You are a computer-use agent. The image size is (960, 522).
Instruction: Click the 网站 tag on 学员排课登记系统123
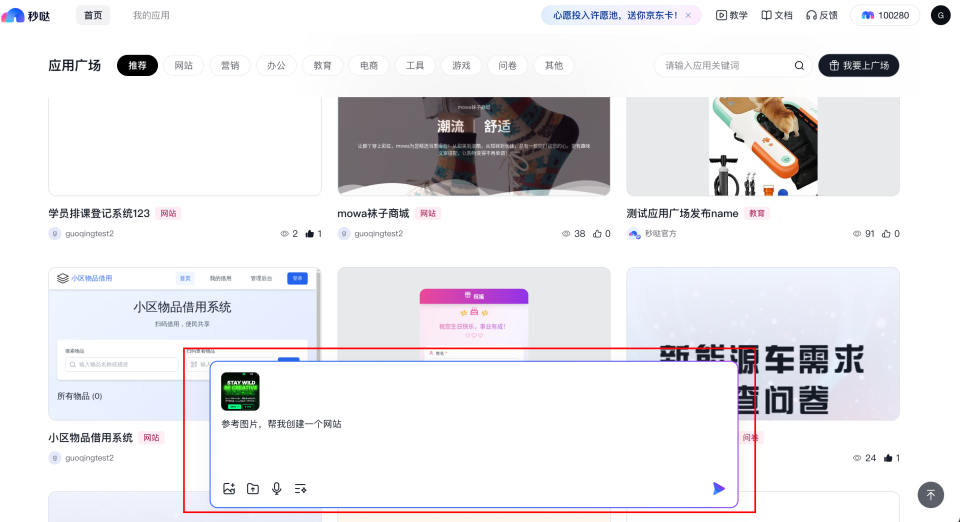[x=168, y=214]
